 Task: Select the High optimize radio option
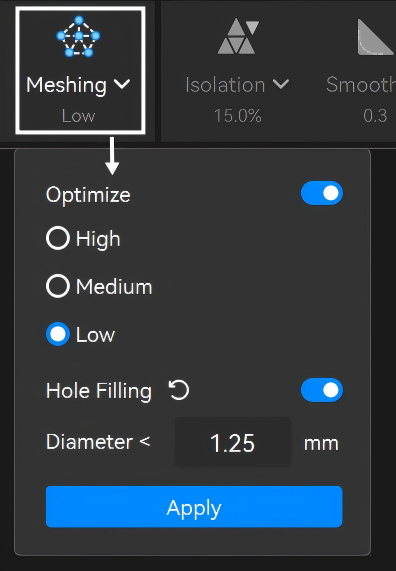(x=58, y=239)
